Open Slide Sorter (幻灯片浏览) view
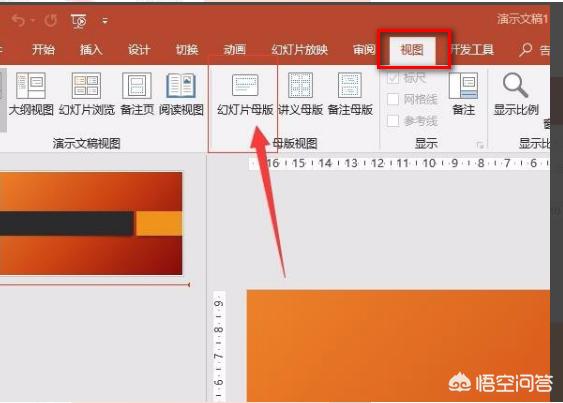This screenshot has height=403, width=563. point(86,94)
